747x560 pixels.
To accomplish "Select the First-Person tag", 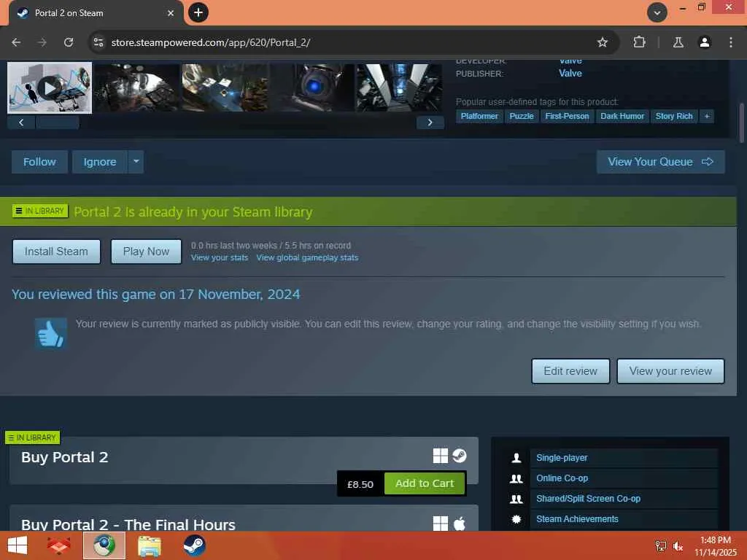I will (x=567, y=116).
